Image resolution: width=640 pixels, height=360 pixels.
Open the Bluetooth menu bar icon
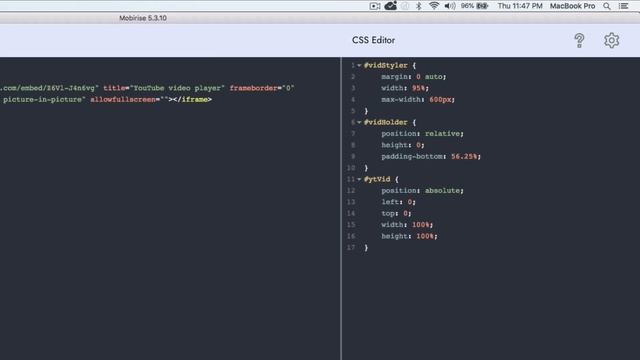pyautogui.click(x=418, y=6)
